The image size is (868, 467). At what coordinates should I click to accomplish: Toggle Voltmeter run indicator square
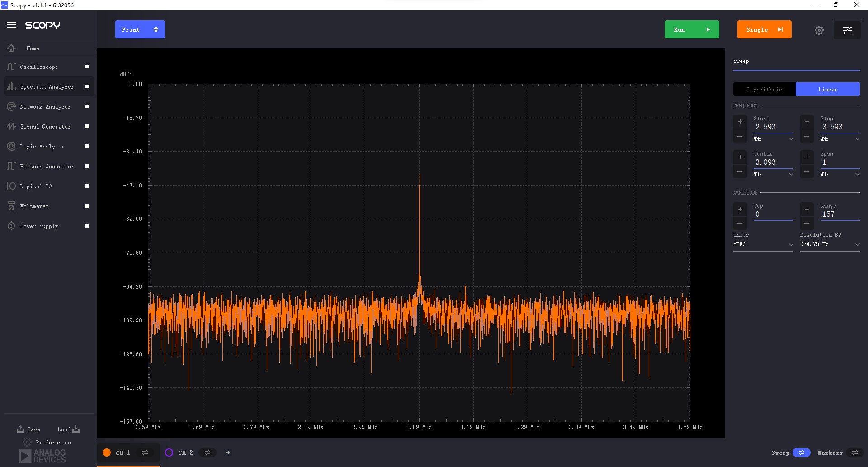pos(87,206)
